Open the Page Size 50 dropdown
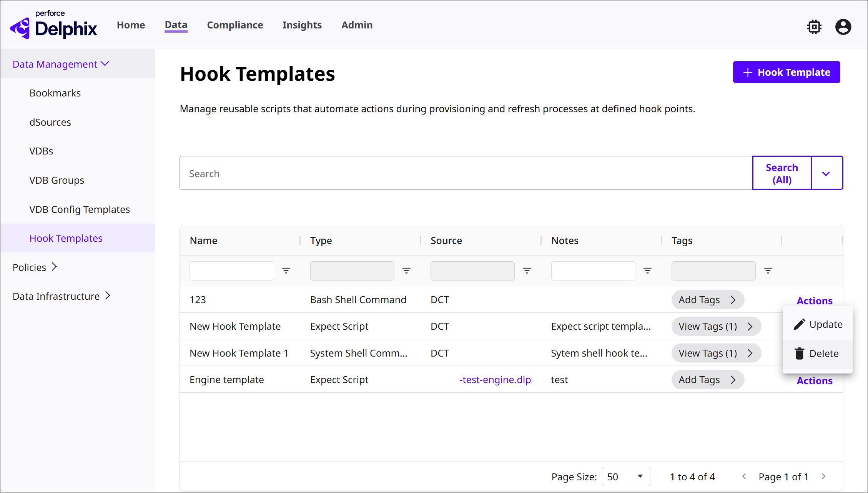The height and width of the screenshot is (493, 868). [625, 476]
